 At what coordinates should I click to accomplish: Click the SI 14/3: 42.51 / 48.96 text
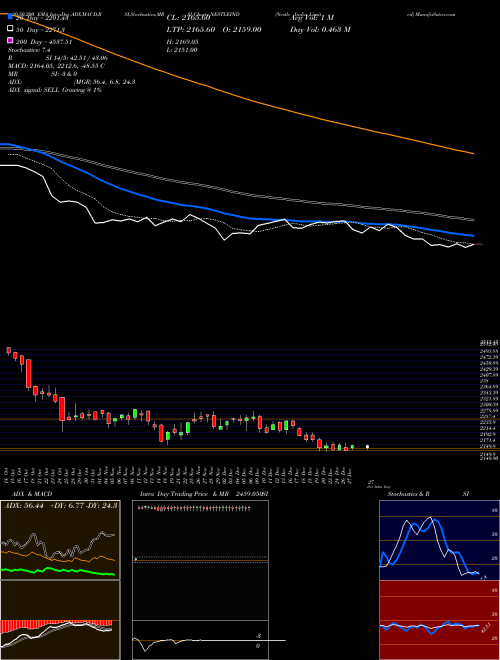coord(77,58)
